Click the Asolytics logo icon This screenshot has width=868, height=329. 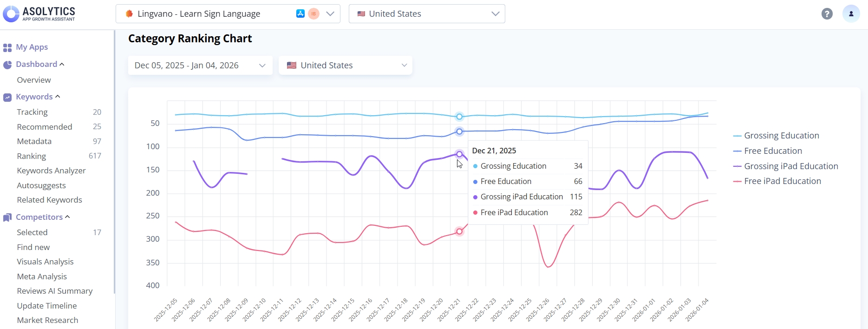(11, 14)
